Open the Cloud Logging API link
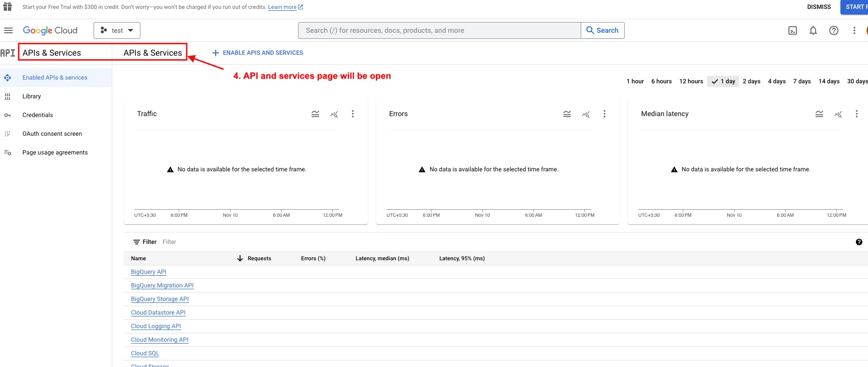The image size is (868, 367). click(x=156, y=326)
